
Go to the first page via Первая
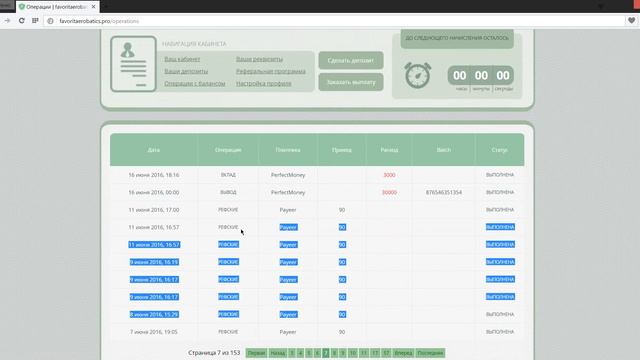(x=256, y=353)
